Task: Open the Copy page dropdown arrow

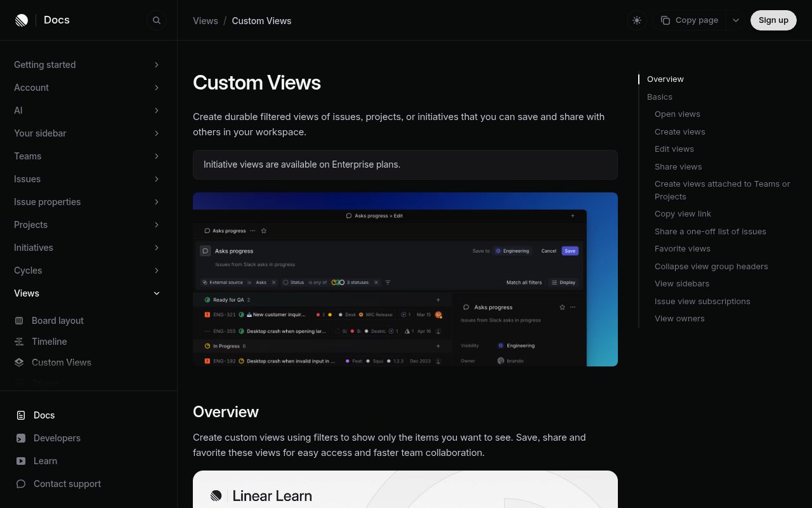Action: pos(736,20)
